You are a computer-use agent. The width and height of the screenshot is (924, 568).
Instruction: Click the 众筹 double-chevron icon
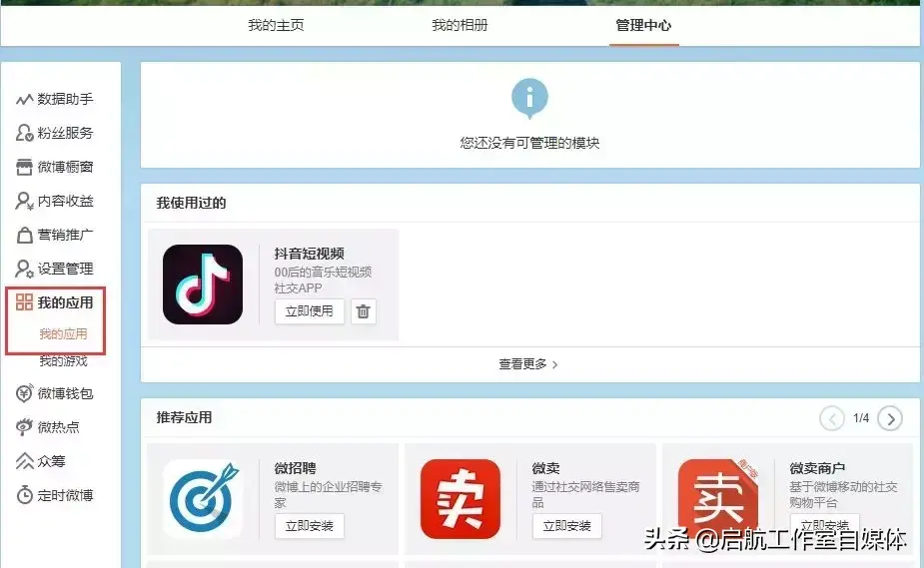tap(24, 461)
